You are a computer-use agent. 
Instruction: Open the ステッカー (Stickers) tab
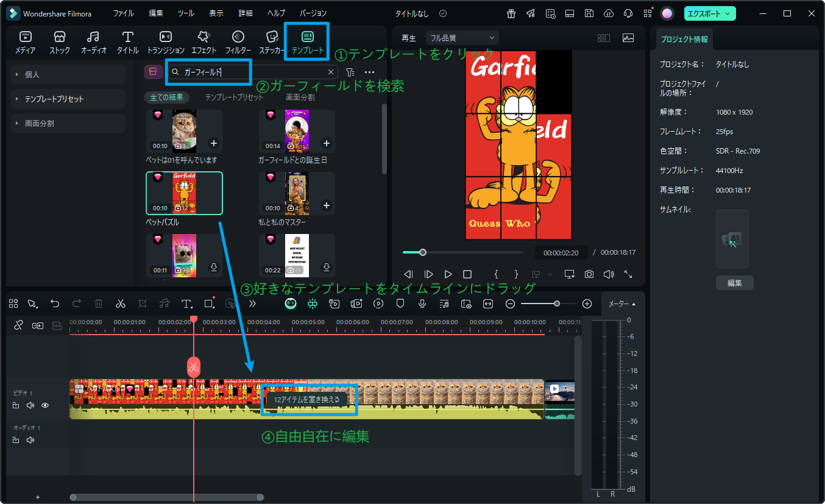[x=272, y=43]
